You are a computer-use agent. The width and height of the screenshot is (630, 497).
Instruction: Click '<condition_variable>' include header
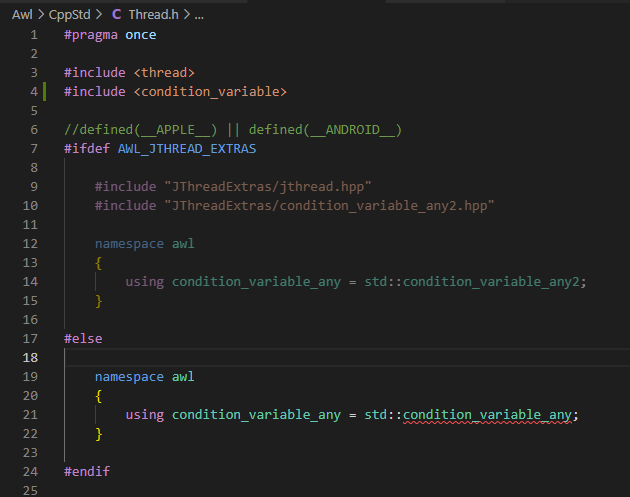point(210,92)
